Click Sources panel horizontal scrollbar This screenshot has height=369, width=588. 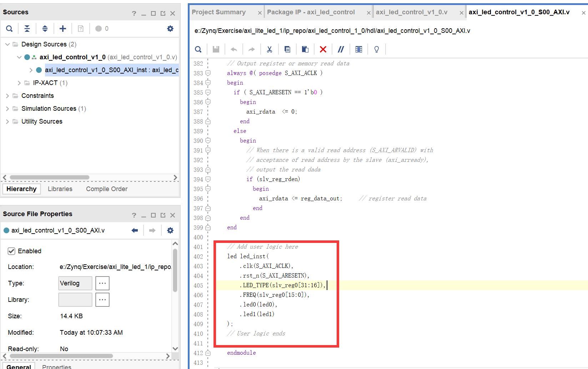(x=50, y=178)
